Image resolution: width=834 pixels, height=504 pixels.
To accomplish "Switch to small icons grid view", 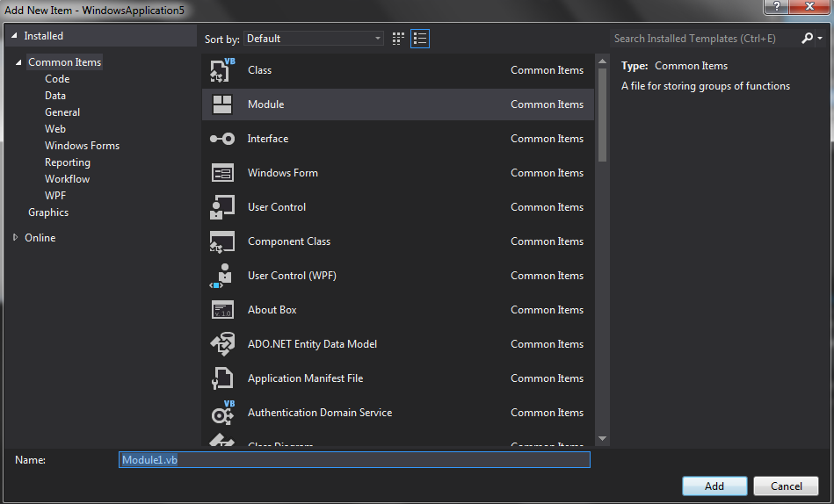I will click(x=398, y=39).
